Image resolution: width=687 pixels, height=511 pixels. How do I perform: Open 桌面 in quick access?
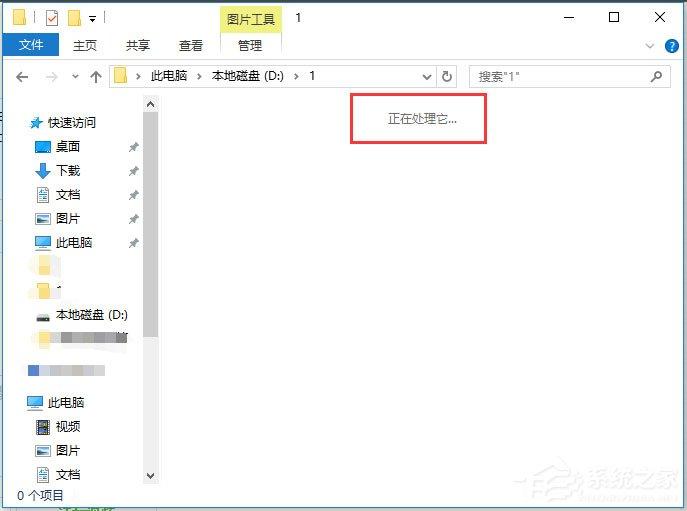[67, 147]
